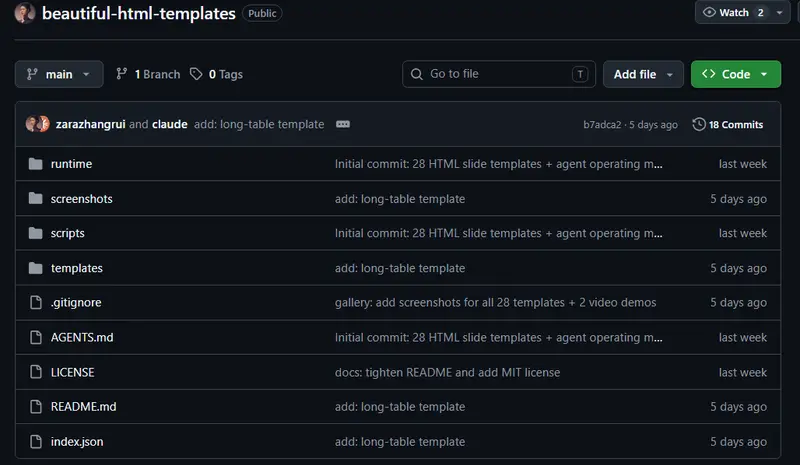
Task: Open the green Code dropdown
Action: (x=736, y=75)
